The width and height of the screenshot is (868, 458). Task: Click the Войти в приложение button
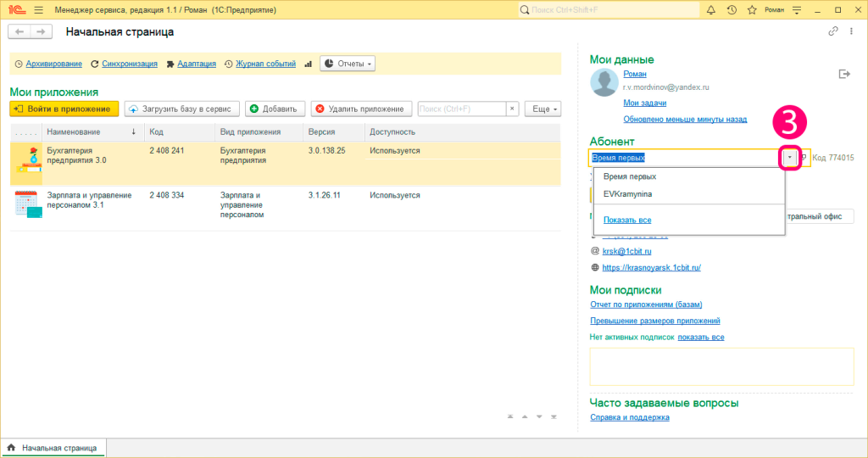point(64,109)
